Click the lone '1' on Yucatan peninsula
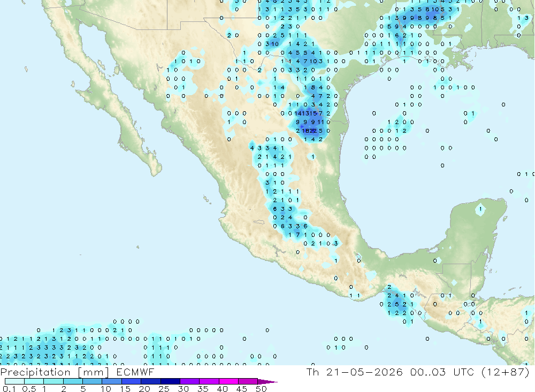Screen dimensions: 535x392 480,209
